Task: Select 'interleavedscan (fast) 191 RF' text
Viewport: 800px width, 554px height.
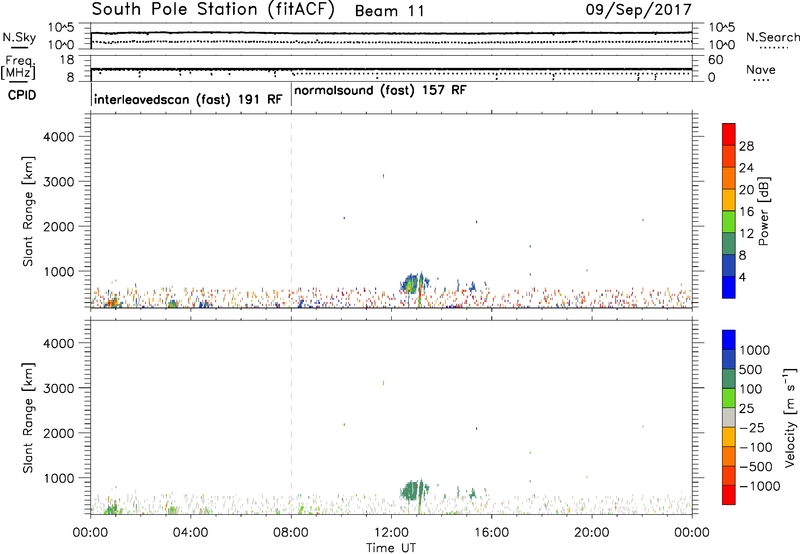Action: click(x=188, y=99)
